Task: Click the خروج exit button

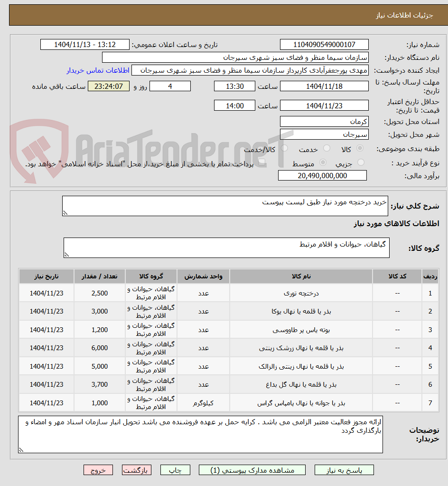Action: pos(98,470)
